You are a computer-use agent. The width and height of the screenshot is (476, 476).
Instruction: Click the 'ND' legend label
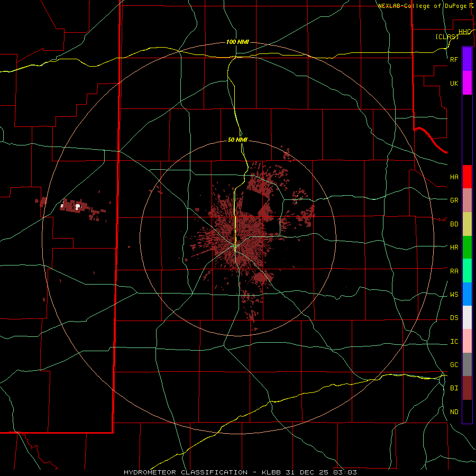(x=454, y=411)
